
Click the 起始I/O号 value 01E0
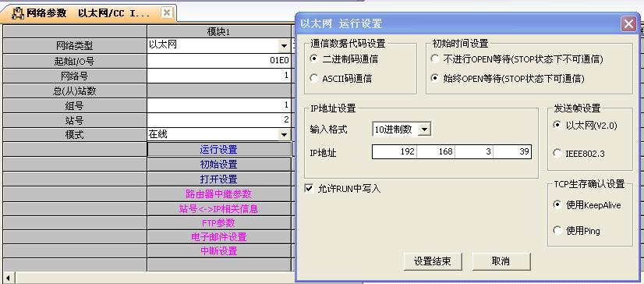[x=218, y=61]
